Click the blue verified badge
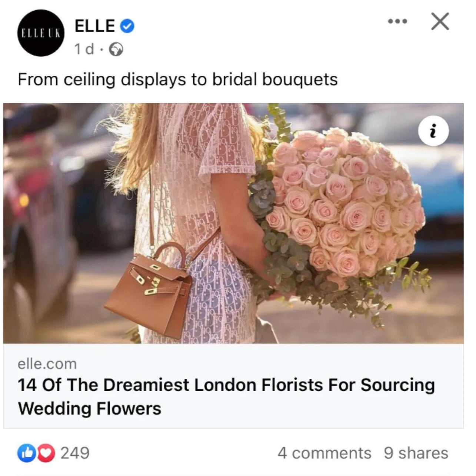The height and width of the screenshot is (476, 476). (127, 27)
